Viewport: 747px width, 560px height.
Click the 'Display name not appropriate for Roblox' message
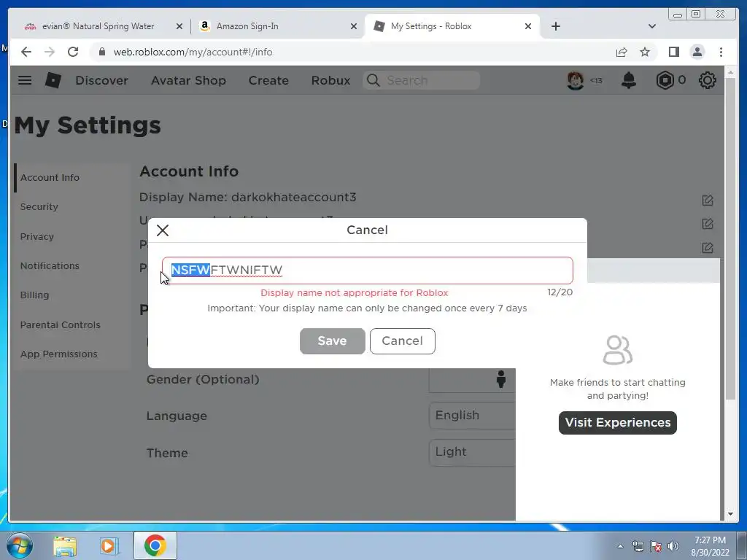pyautogui.click(x=355, y=293)
